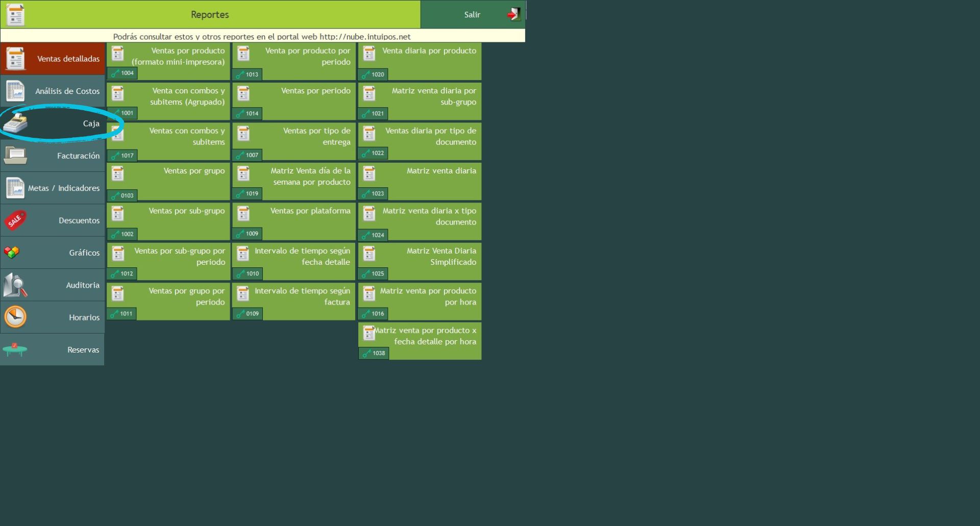Click the Horarios clock icon
The image size is (980, 526).
coord(15,317)
